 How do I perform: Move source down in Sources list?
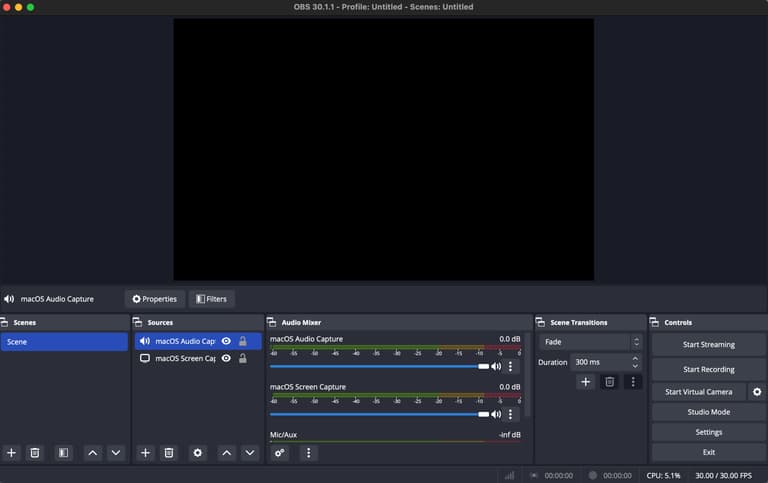click(250, 453)
